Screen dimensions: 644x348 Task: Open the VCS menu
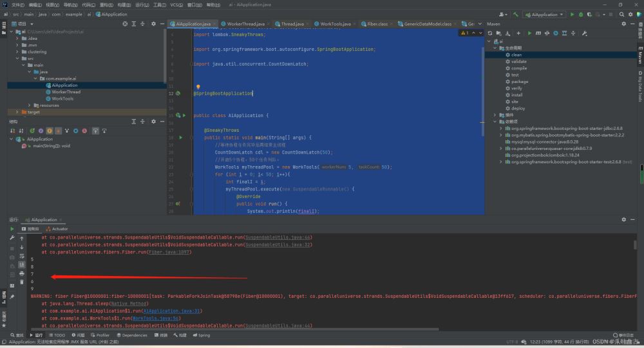point(176,5)
